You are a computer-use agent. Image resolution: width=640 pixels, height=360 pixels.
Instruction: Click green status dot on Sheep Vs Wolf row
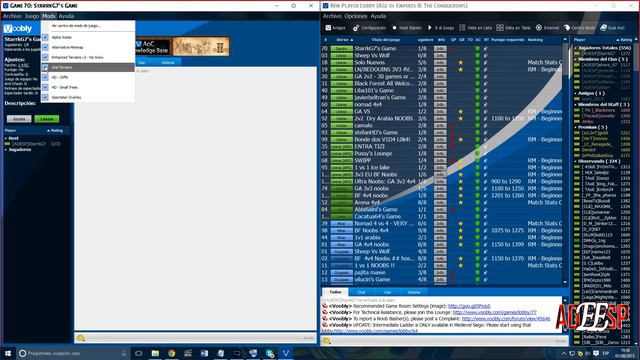pos(477,56)
